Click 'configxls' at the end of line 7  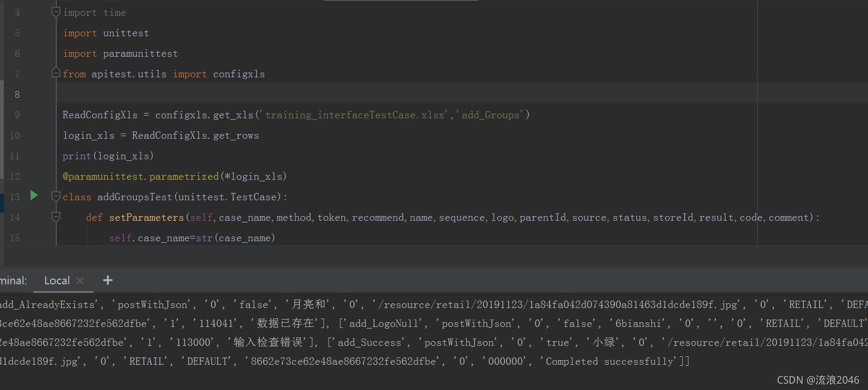click(239, 74)
